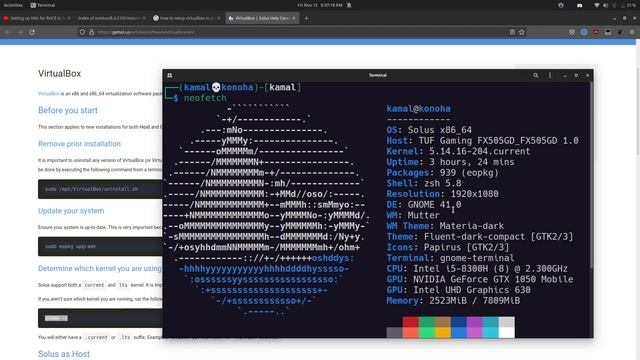Click the 'VirtualBox' page title
640x360 pixels.
pyautogui.click(x=60, y=73)
